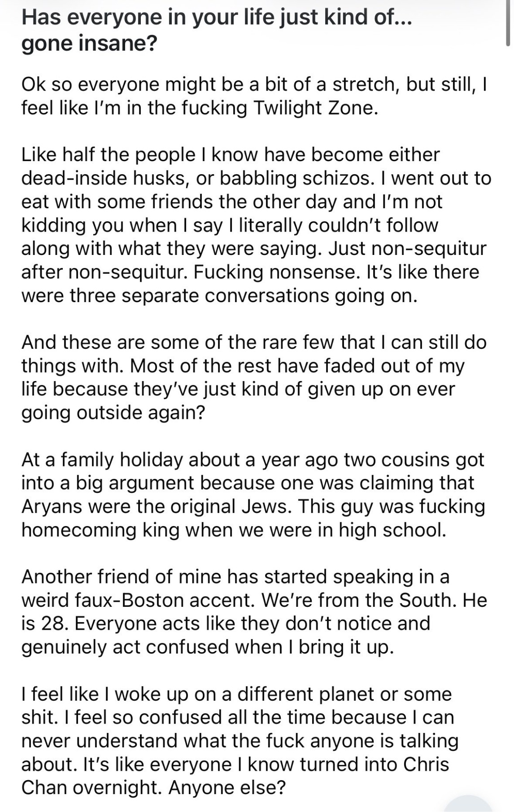Click the vertical scrollbar thumb

[x=507, y=23]
